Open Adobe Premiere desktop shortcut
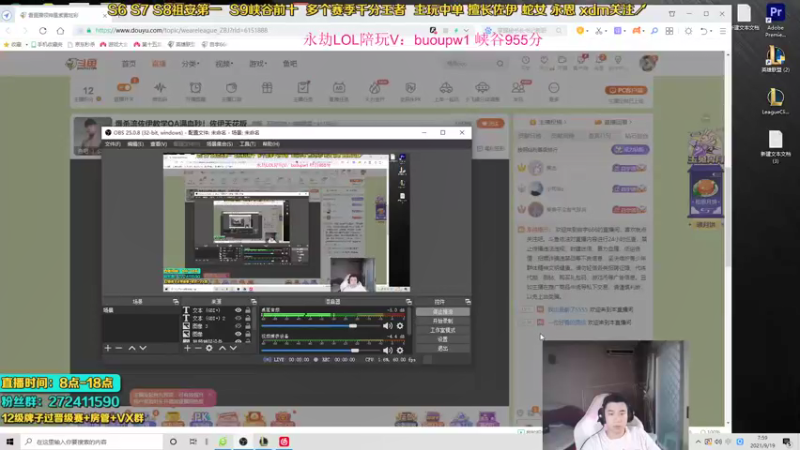Viewport: 800px width, 450px height. [x=776, y=20]
